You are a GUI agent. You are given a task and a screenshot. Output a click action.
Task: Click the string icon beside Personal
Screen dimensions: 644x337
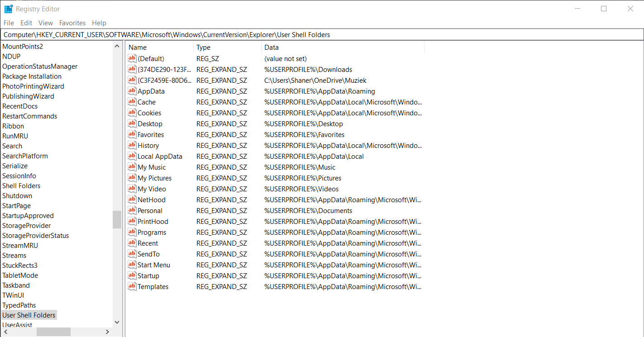(x=132, y=210)
